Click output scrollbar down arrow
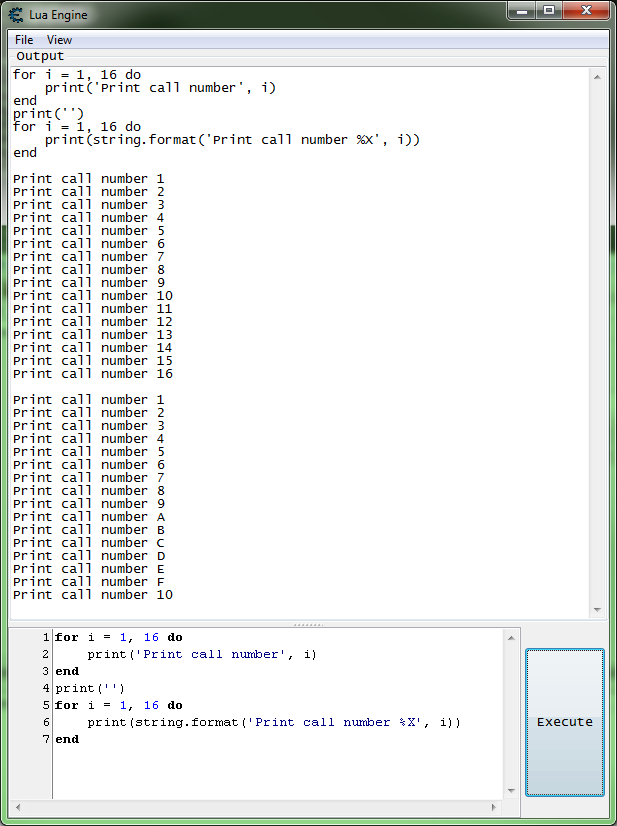The image size is (617, 826). pyautogui.click(x=597, y=609)
